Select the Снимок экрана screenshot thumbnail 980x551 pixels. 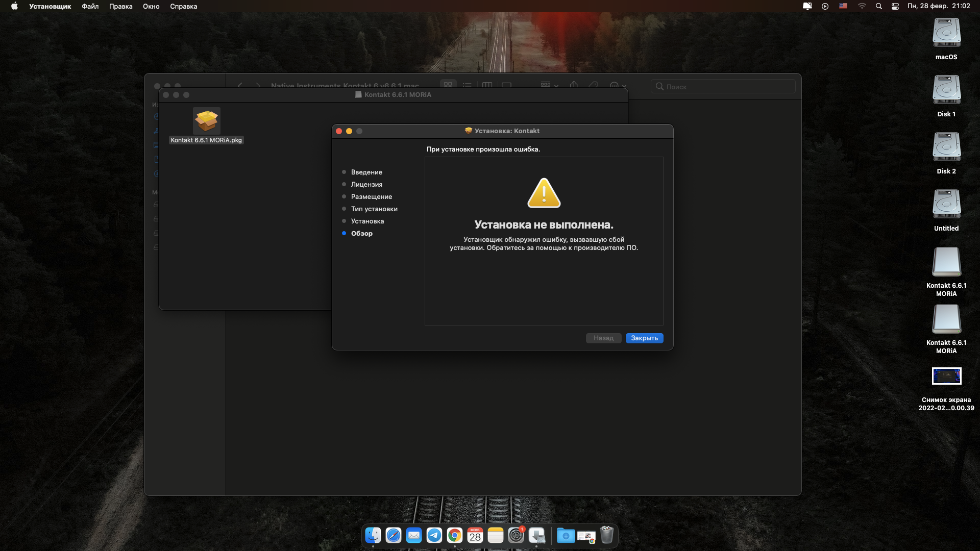click(946, 376)
